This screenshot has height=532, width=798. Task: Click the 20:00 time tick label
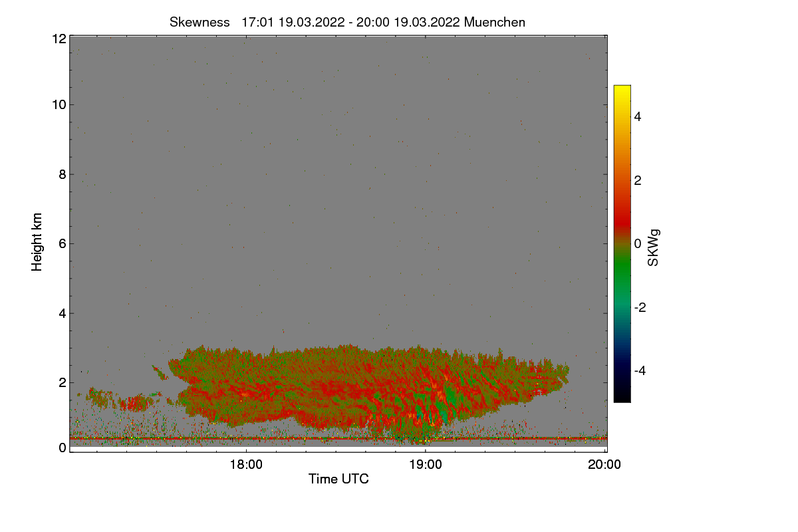click(605, 465)
